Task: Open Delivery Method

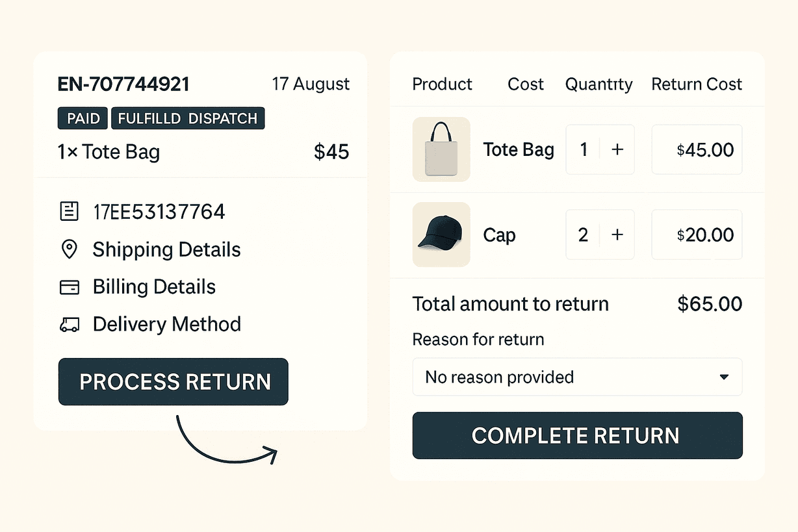Action: coord(166,324)
